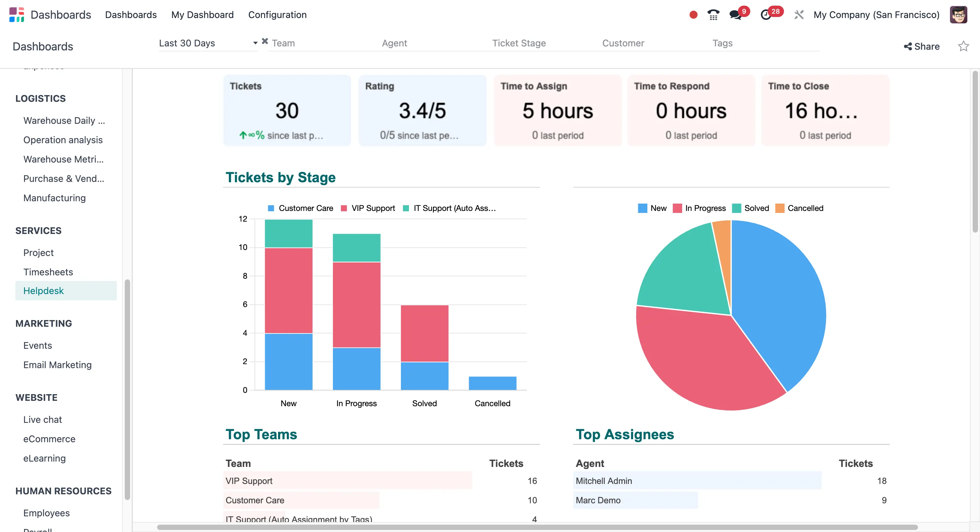This screenshot has width=980, height=532.
Task: Toggle Solved legend in pie chart
Action: click(x=751, y=208)
